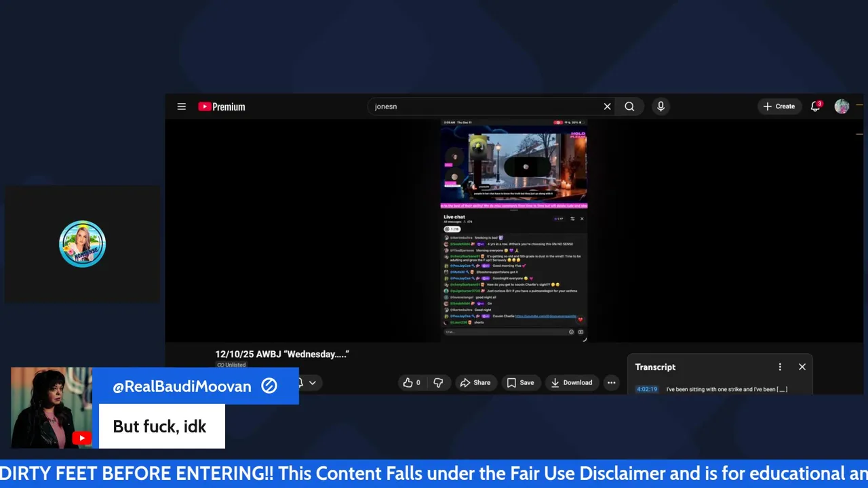868x488 pixels.
Task: Click the video title '12/10/25 AWBJ "Wednesday....."'
Action: point(282,354)
